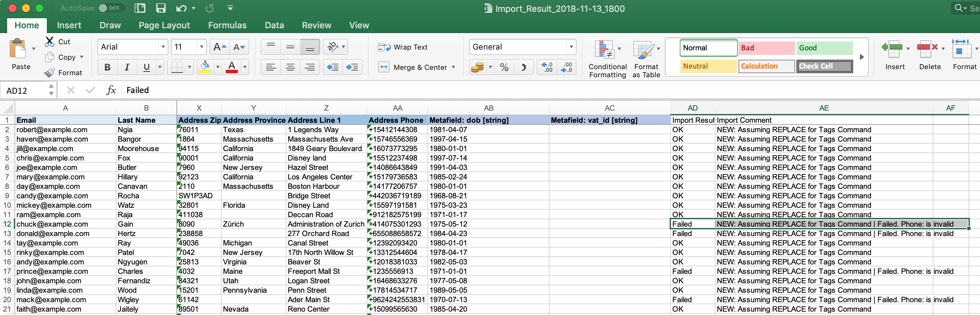Click the Undo arrow icon

point(181,8)
